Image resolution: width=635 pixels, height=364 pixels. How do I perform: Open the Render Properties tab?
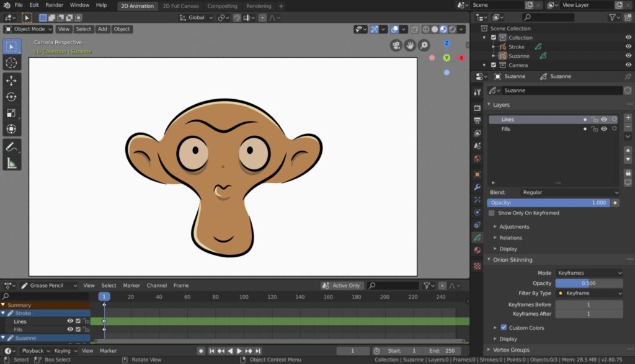(x=476, y=107)
